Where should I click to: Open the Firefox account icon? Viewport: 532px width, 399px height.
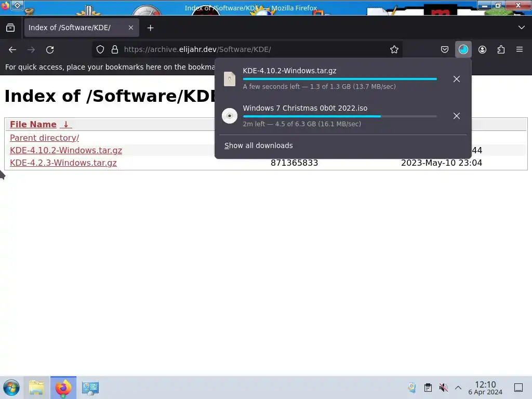482,49
